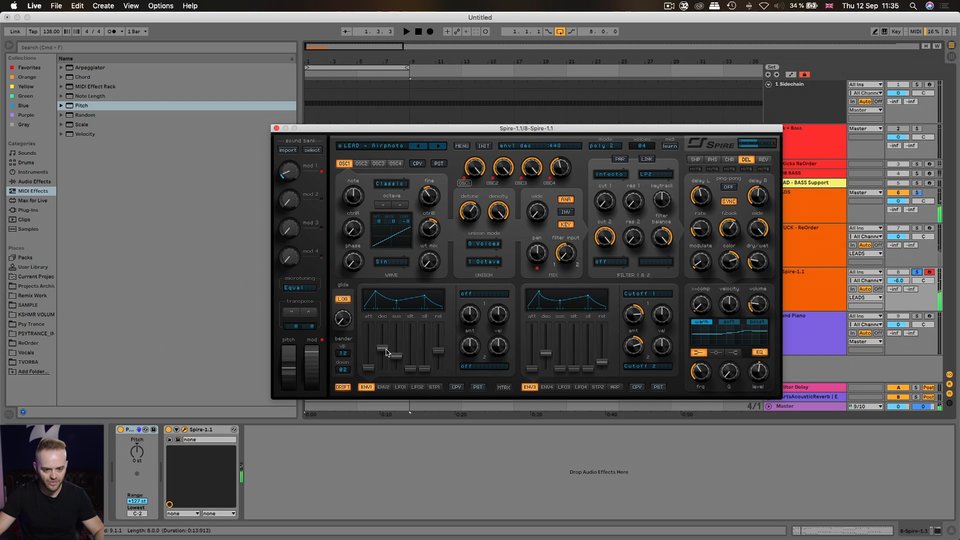Image resolution: width=960 pixels, height=540 pixels.
Task: Toggle the ANA button in Spire mixer
Action: [x=565, y=199]
